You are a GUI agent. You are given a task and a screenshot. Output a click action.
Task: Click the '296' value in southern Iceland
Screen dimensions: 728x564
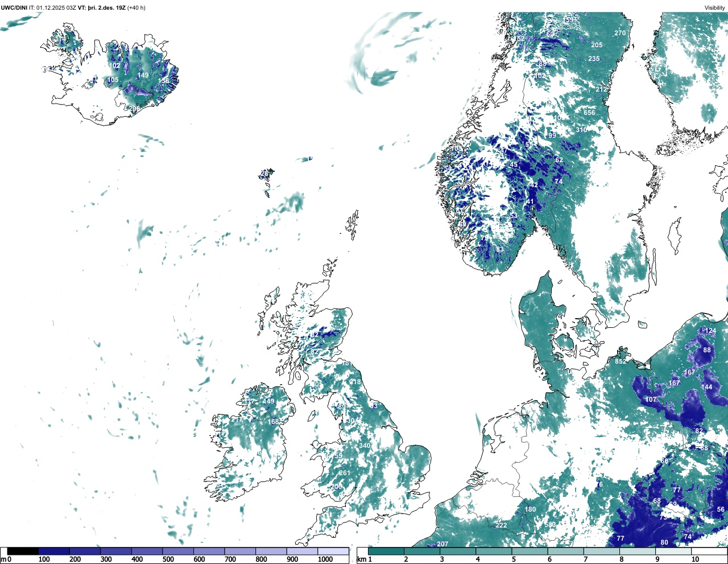coord(134,109)
